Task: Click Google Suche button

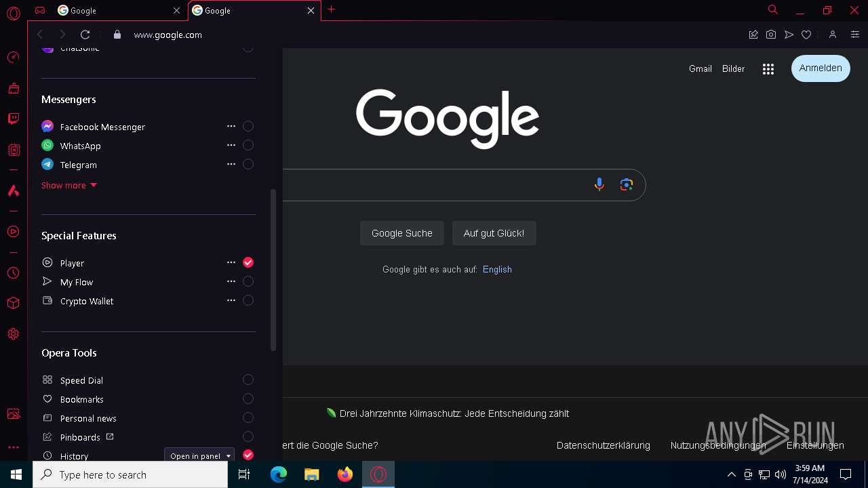Action: point(402,233)
